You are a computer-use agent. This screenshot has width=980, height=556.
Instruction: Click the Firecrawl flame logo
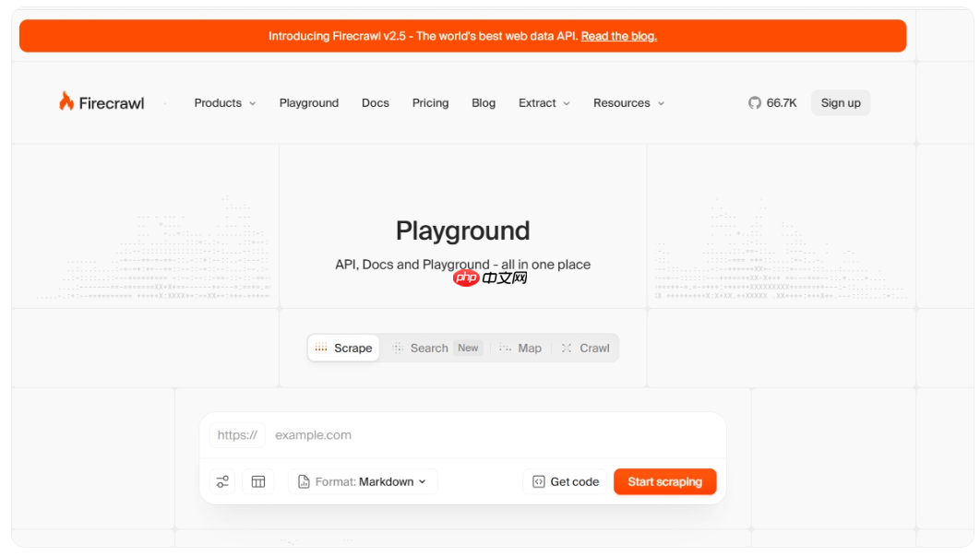65,101
